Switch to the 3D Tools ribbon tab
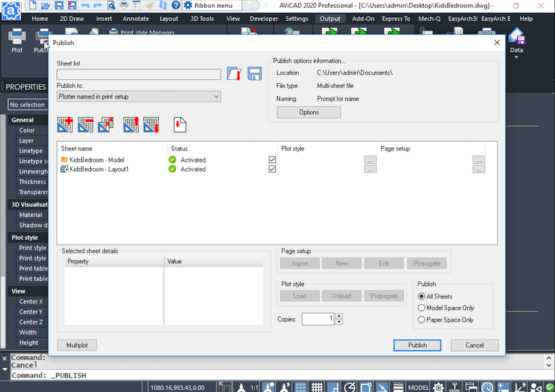The height and width of the screenshot is (392, 555). coord(202,18)
